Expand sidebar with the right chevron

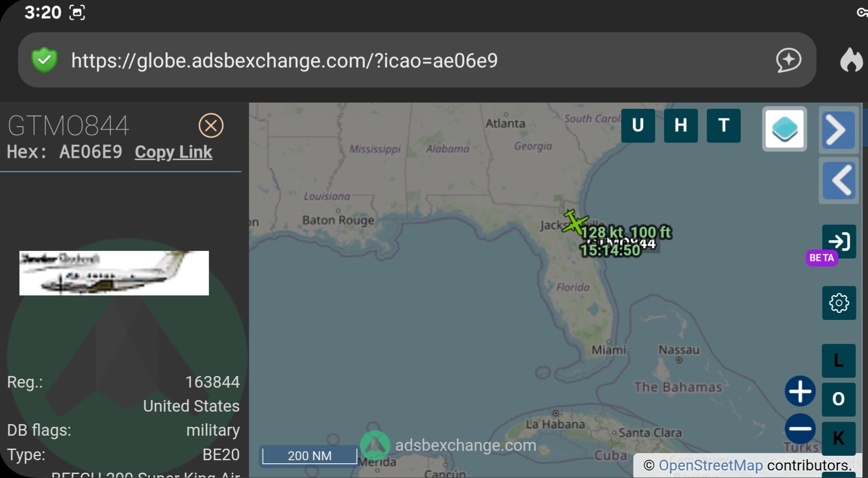coord(838,130)
